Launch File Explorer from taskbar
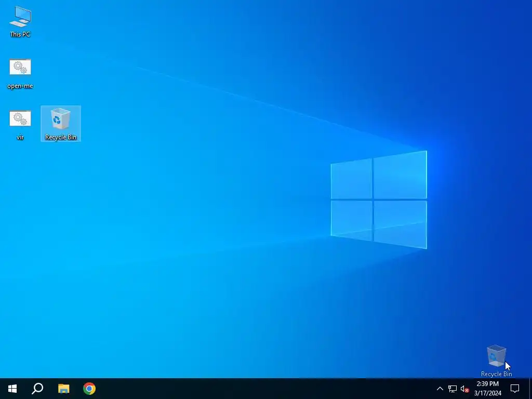The width and height of the screenshot is (532, 399). (x=63, y=389)
